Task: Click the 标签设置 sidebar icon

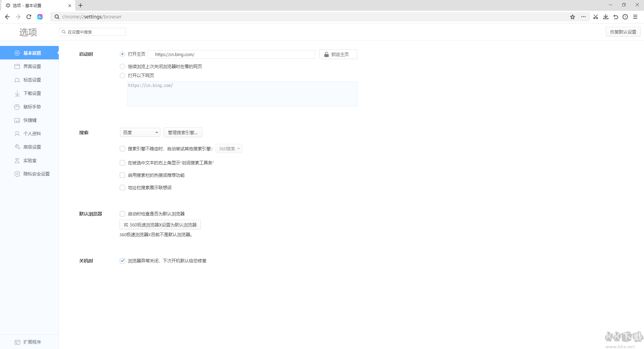Action: coord(17,80)
